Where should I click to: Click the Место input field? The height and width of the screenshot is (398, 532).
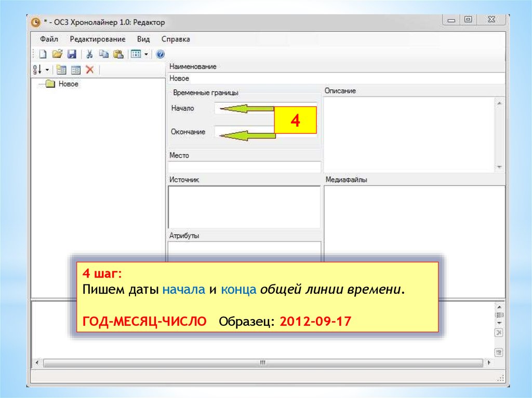(x=244, y=167)
